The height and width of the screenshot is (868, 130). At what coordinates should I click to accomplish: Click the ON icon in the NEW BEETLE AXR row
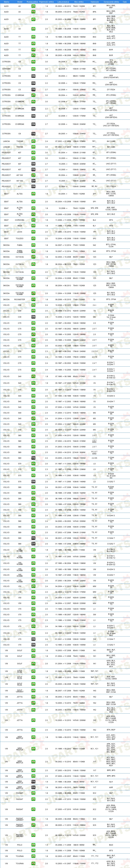click(33, 787)
